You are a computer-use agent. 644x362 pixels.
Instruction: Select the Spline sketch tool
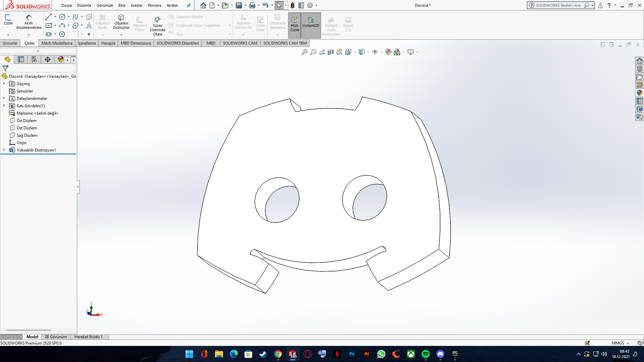75,17
